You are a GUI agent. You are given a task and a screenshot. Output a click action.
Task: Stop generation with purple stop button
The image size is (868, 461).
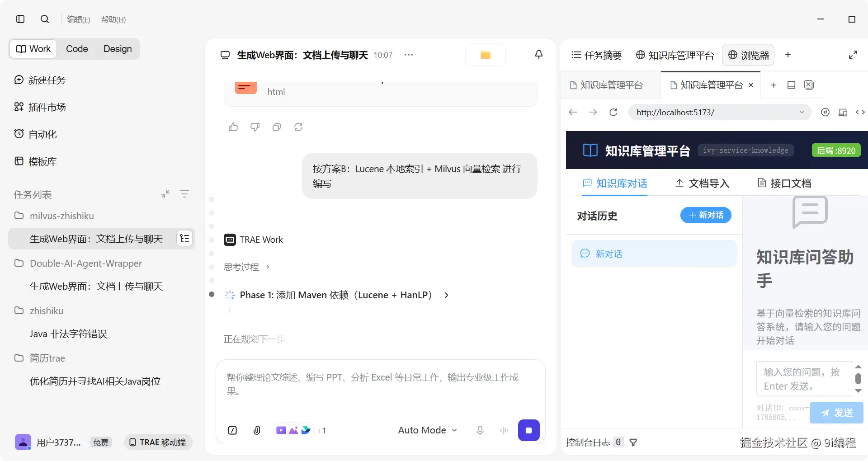coord(528,430)
